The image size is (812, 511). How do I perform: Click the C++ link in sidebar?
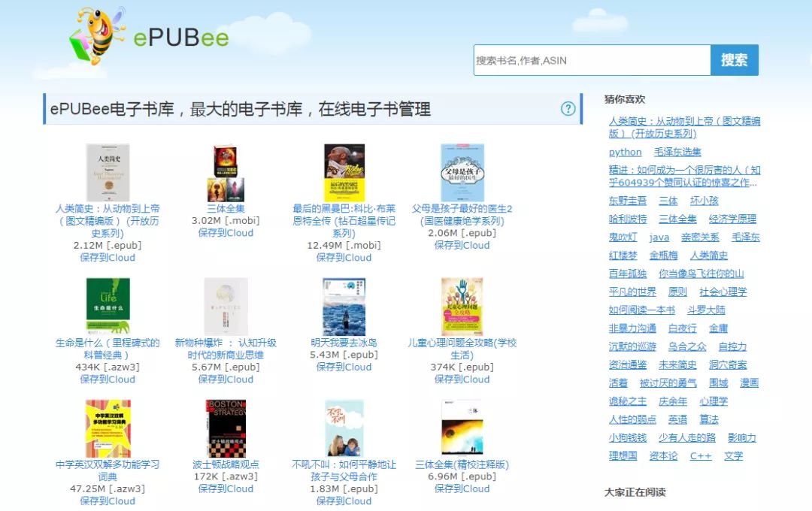point(700,455)
